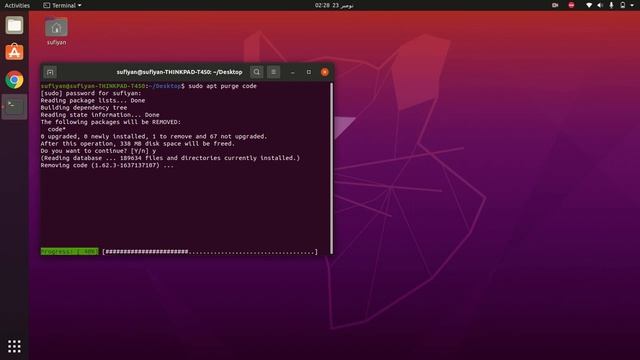The width and height of the screenshot is (640, 360).
Task: Open the Terminal hamburger menu
Action: [273, 72]
